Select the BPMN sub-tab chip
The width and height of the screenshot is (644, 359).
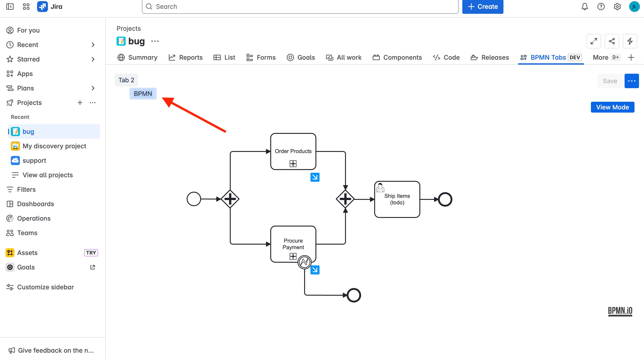pyautogui.click(x=143, y=94)
